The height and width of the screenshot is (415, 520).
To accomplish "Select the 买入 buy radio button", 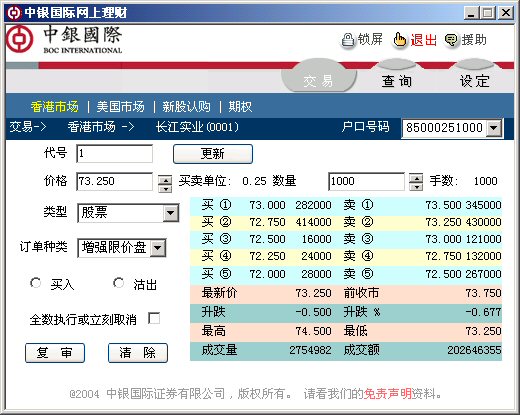I will (35, 283).
